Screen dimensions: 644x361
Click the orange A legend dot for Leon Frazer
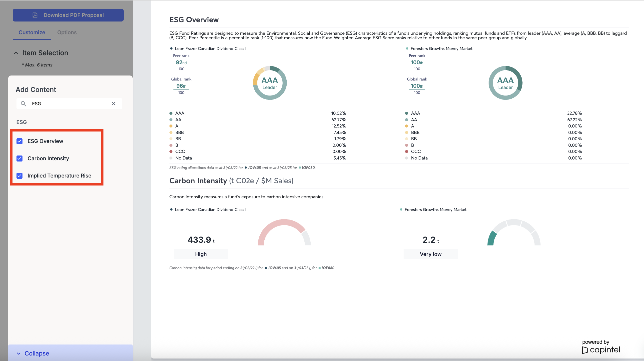[x=171, y=126]
